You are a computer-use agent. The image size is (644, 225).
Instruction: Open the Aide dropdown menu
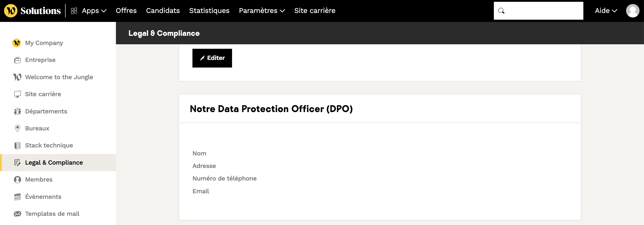pos(606,11)
